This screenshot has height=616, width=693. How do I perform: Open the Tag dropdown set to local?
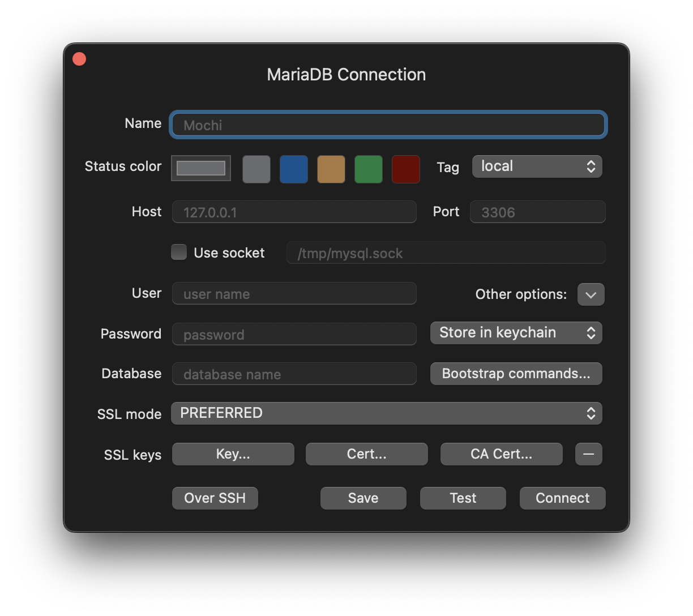click(537, 166)
